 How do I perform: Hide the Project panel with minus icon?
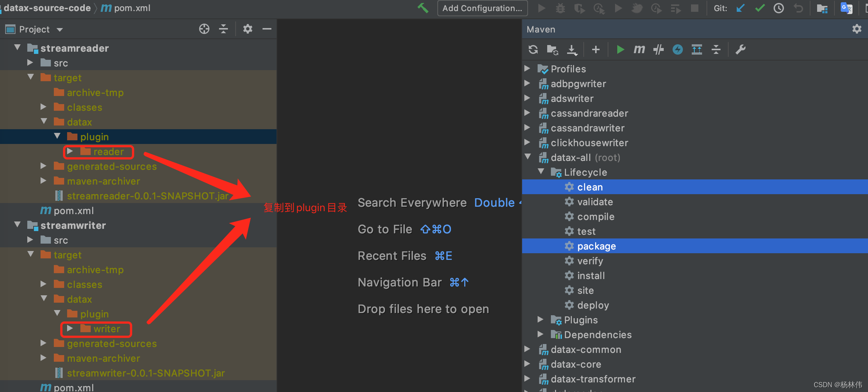click(267, 29)
